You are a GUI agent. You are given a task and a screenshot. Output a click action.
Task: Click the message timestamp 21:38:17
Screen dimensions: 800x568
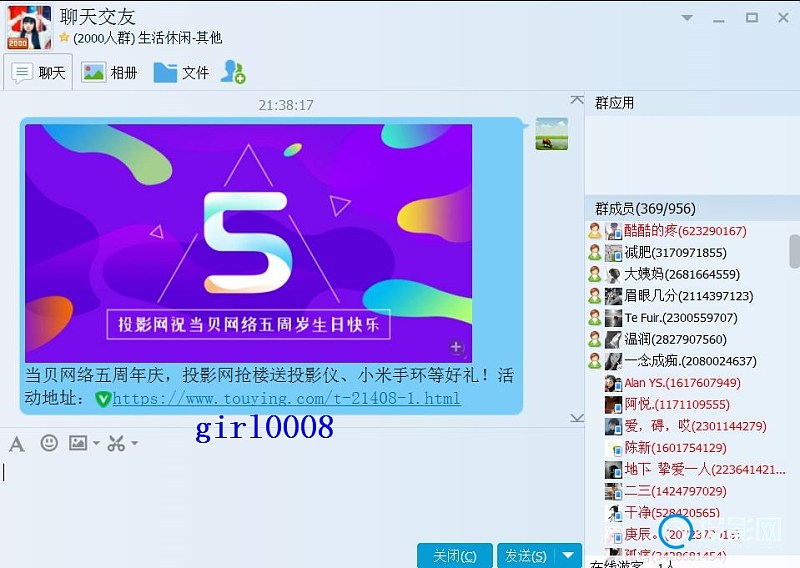(x=286, y=105)
